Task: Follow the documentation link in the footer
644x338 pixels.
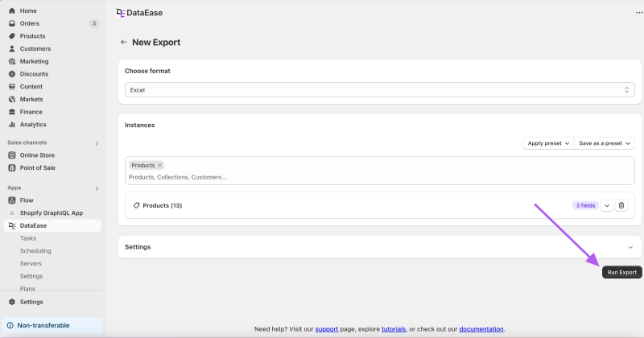Action: point(481,329)
